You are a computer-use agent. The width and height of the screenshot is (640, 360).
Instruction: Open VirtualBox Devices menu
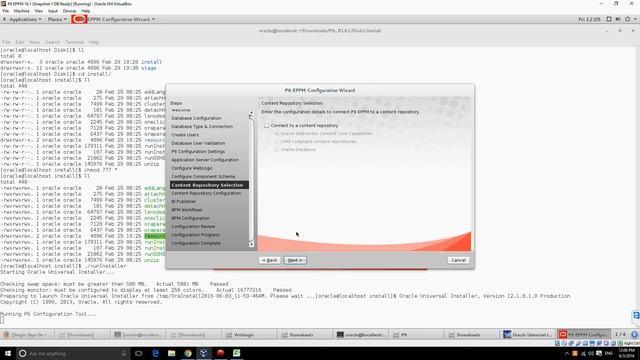(x=69, y=11)
